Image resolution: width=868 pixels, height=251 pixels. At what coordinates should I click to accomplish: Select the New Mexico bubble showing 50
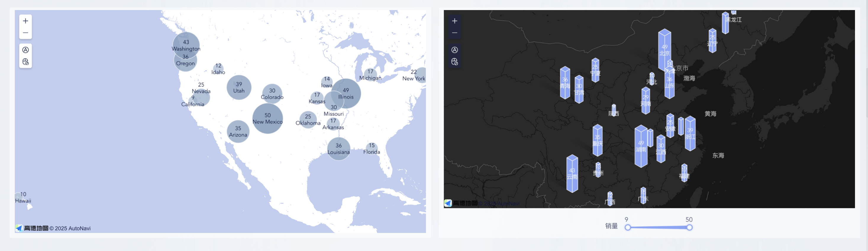coord(267,118)
